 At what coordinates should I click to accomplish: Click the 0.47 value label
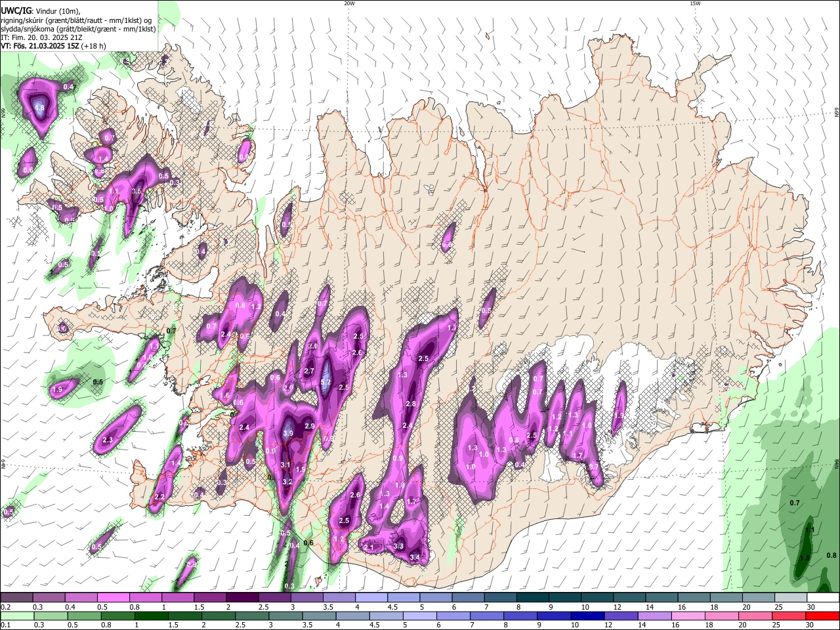point(68,87)
